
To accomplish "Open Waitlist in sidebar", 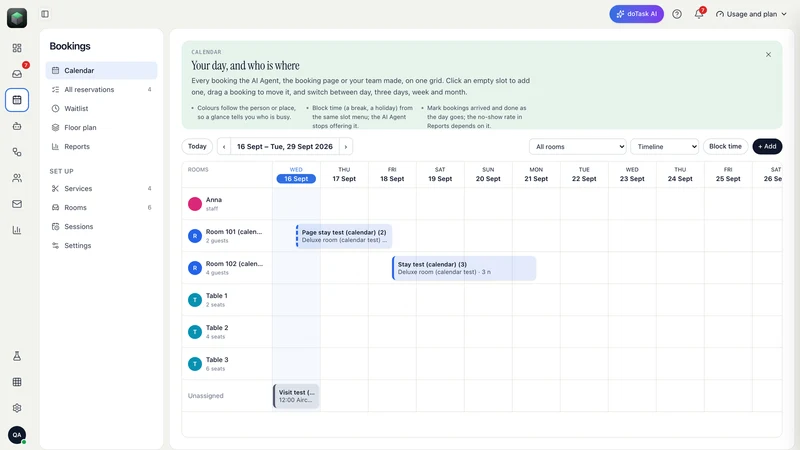I will click(x=101, y=108).
